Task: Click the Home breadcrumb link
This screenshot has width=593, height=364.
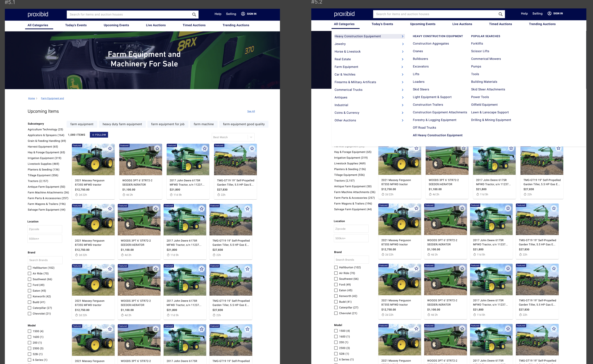Action: pyautogui.click(x=31, y=98)
